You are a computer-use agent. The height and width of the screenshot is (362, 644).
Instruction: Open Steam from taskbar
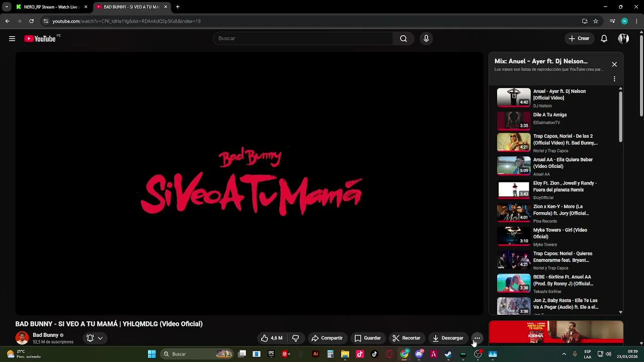pos(448,354)
